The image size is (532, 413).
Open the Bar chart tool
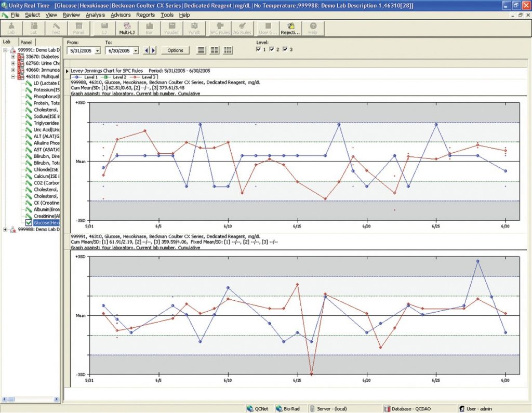[149, 28]
